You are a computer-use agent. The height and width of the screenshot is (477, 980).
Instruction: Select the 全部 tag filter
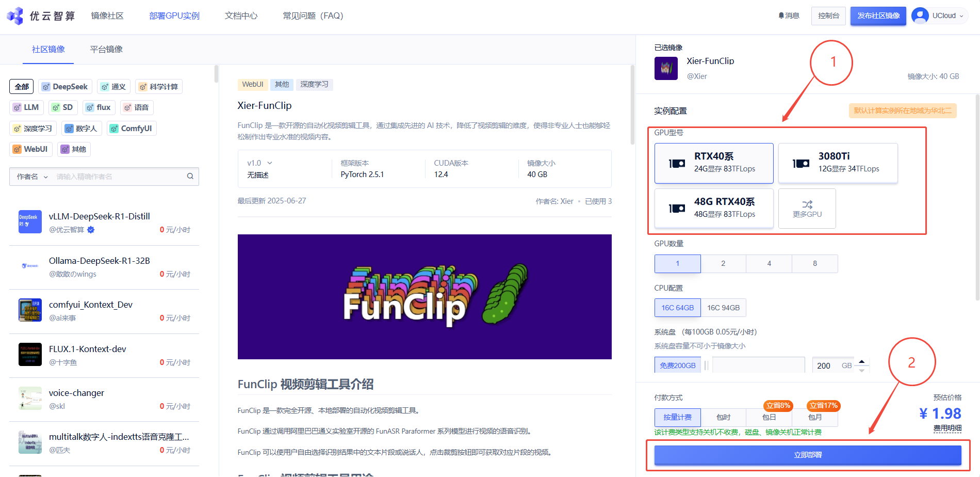tap(22, 87)
